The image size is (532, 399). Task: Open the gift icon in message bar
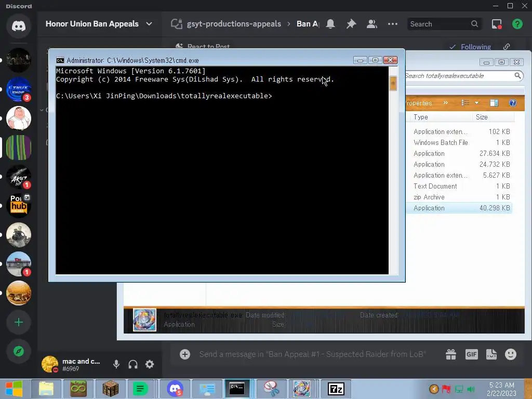click(x=451, y=354)
